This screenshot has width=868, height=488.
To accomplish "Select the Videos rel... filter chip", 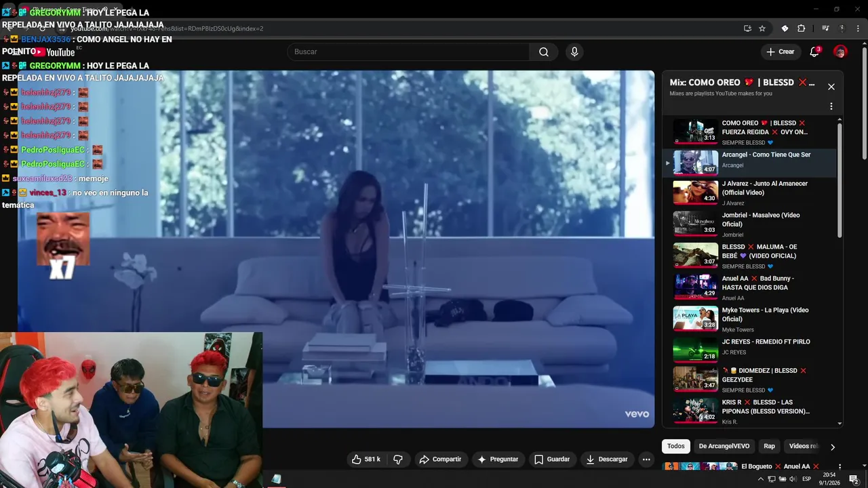I will (804, 446).
